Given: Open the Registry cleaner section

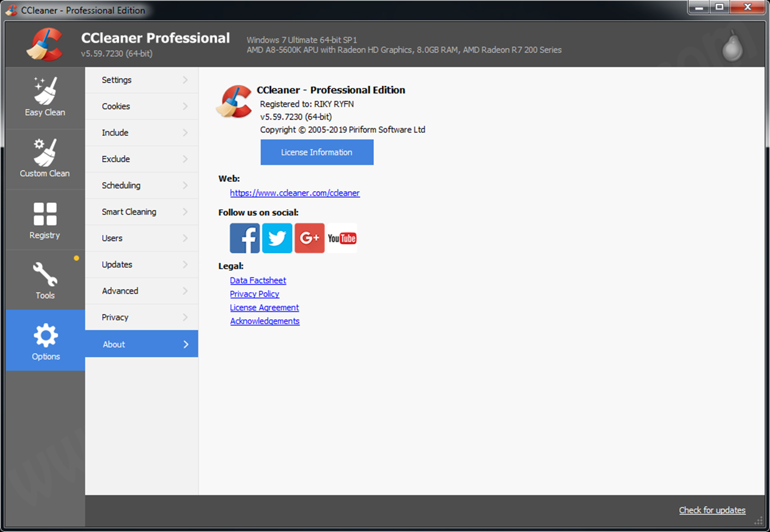Looking at the screenshot, I should point(45,220).
